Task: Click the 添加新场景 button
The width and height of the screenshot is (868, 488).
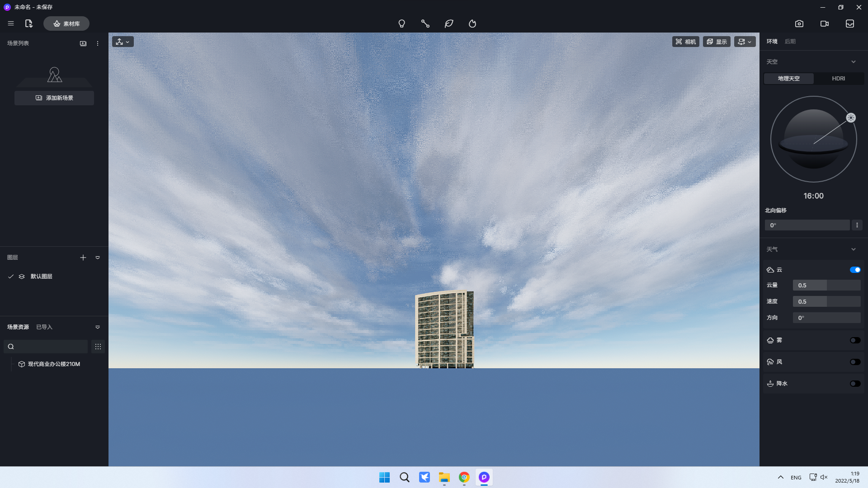Action: tap(54, 98)
